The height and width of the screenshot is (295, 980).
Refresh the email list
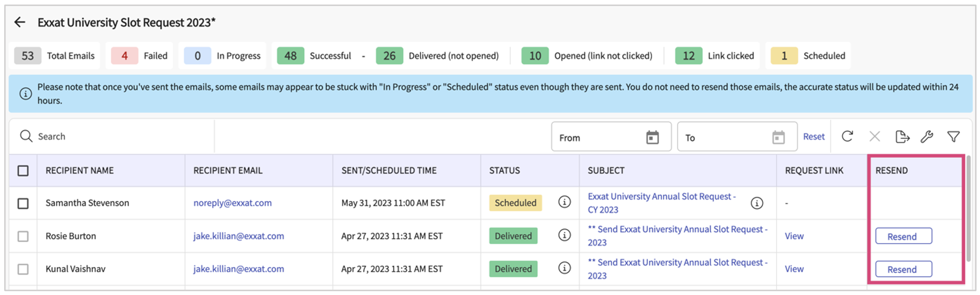click(847, 136)
